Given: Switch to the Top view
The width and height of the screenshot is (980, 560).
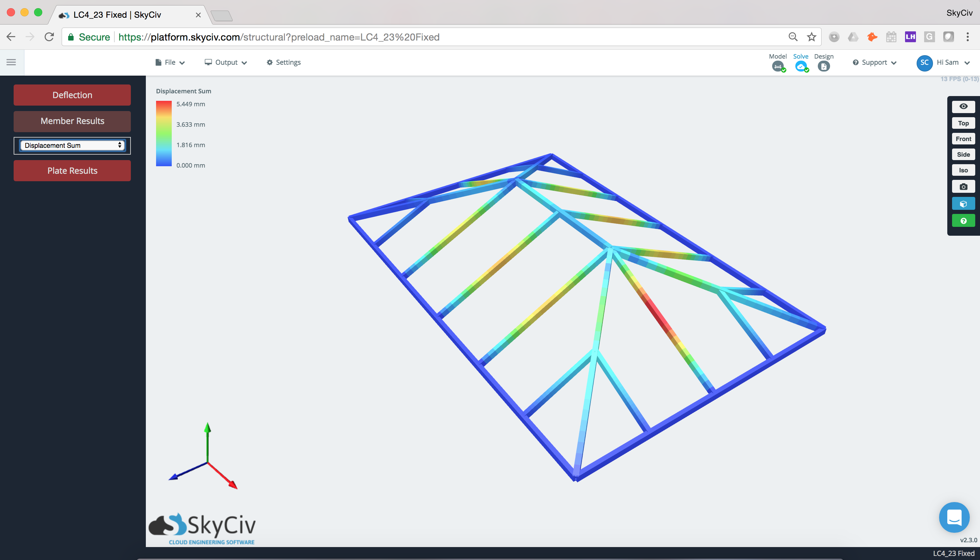Looking at the screenshot, I should [963, 123].
